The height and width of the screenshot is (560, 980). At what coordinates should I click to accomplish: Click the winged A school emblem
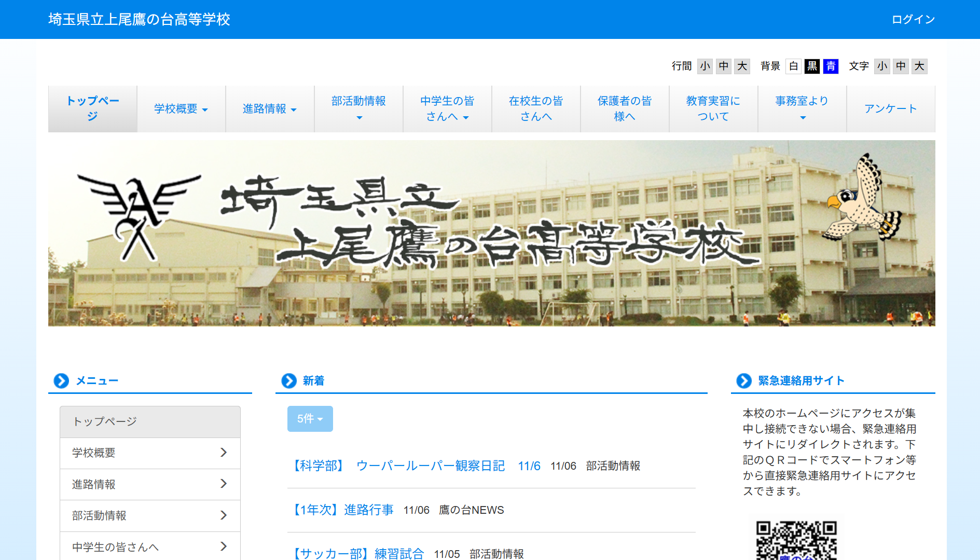coord(139,217)
